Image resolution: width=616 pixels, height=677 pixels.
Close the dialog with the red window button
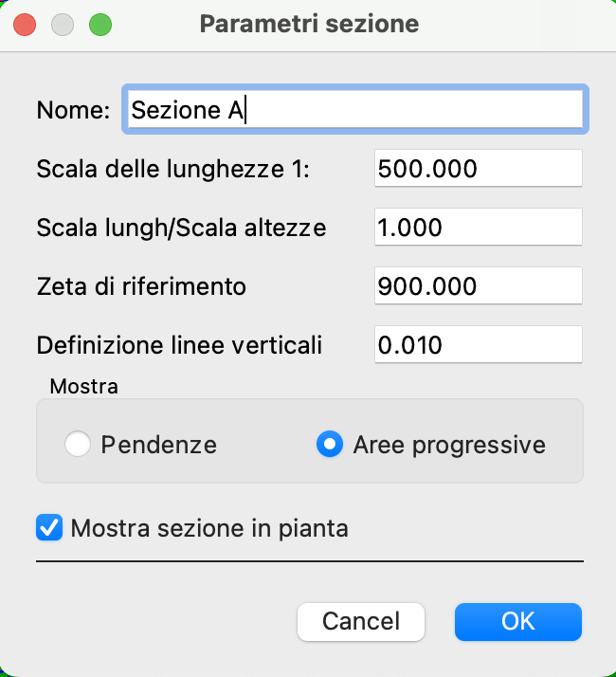coord(25,25)
